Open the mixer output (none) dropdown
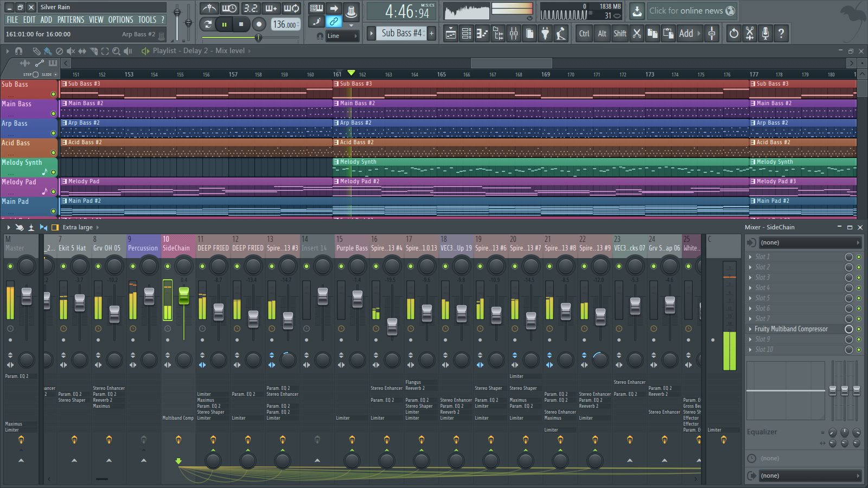 (x=810, y=476)
